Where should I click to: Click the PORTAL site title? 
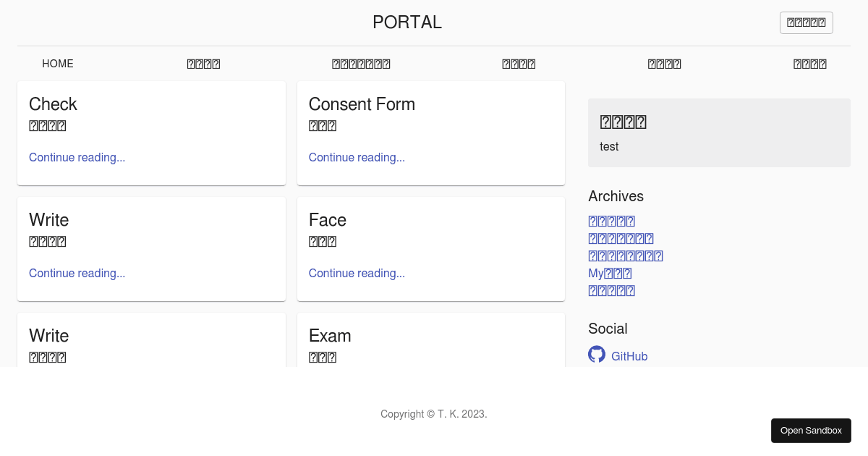pos(407,22)
